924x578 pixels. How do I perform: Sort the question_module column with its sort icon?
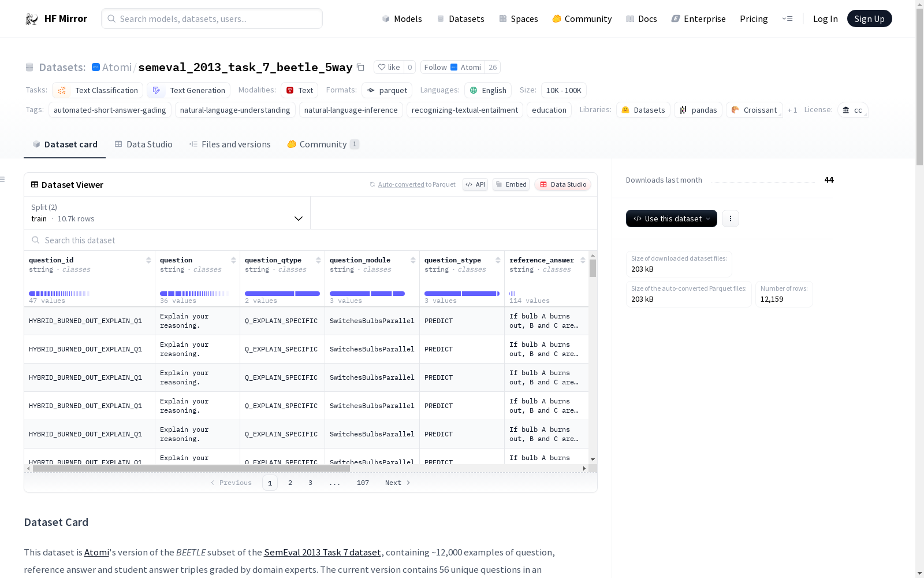pos(413,260)
